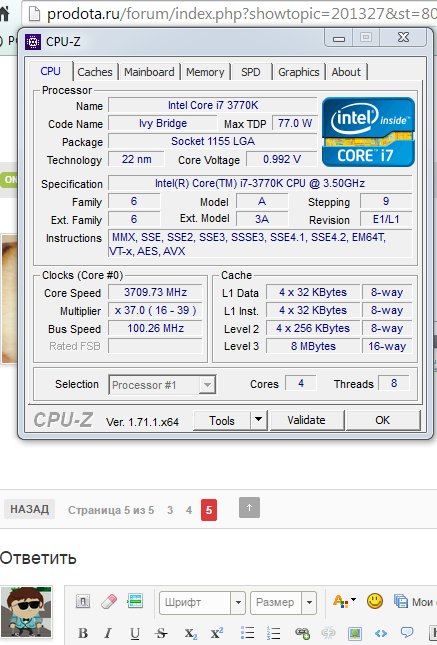
Task: Click the Ответить reply heading
Action: (x=38, y=558)
